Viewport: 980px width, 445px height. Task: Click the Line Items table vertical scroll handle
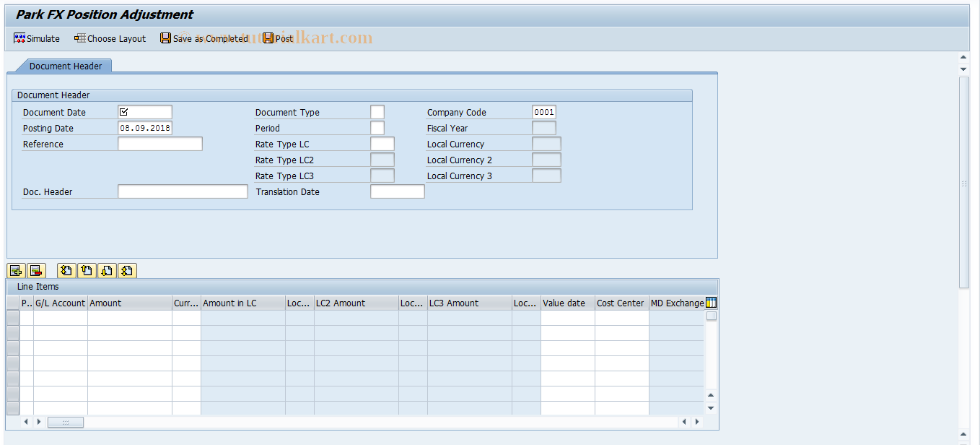click(712, 316)
